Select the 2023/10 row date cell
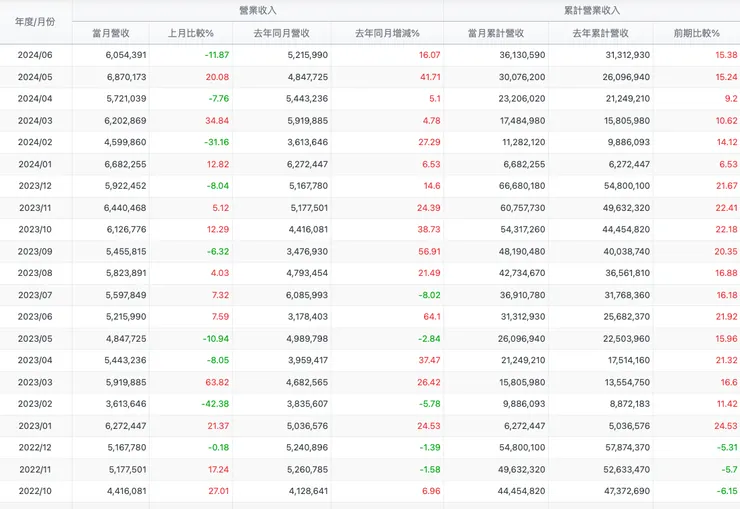Viewport: 740px width, 509px height. [x=35, y=229]
